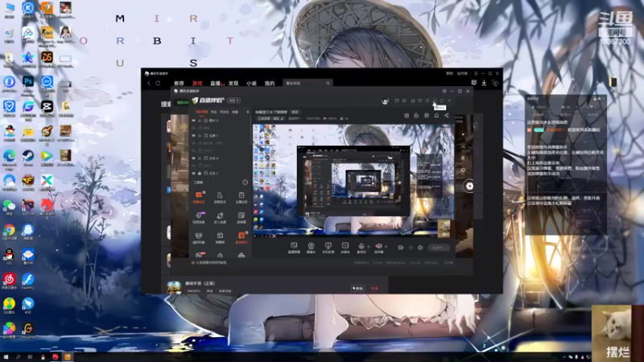644x362 pixels.
Task: Add a screen capture source from bottom bar
Action: point(294,248)
